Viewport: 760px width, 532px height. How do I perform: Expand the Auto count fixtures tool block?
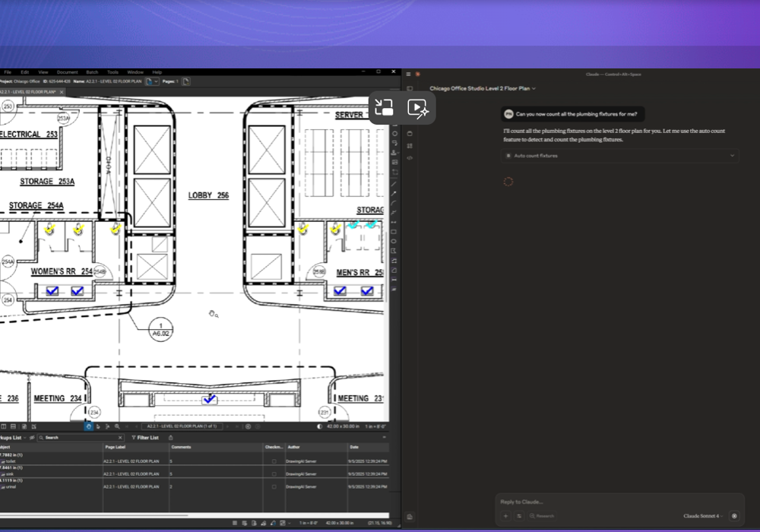tap(620, 156)
